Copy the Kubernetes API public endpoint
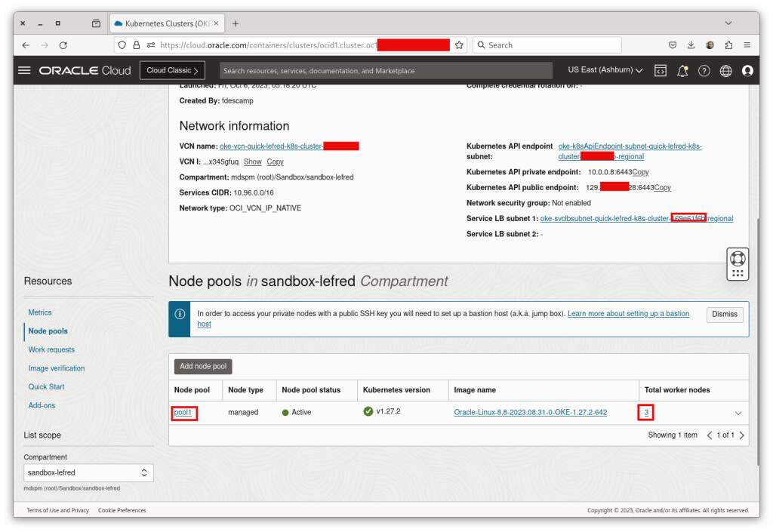The width and height of the screenshot is (773, 532). click(663, 188)
